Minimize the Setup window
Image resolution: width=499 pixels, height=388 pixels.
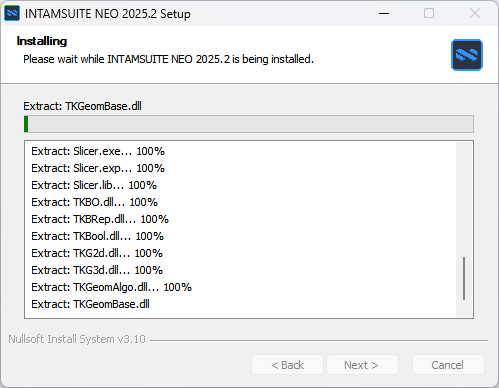(x=384, y=13)
